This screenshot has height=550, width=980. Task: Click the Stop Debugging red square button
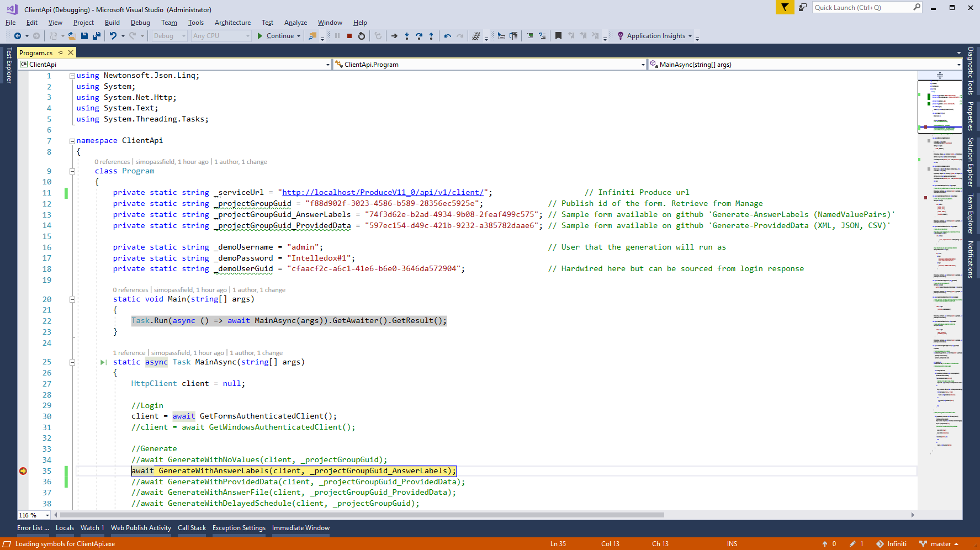(x=349, y=36)
